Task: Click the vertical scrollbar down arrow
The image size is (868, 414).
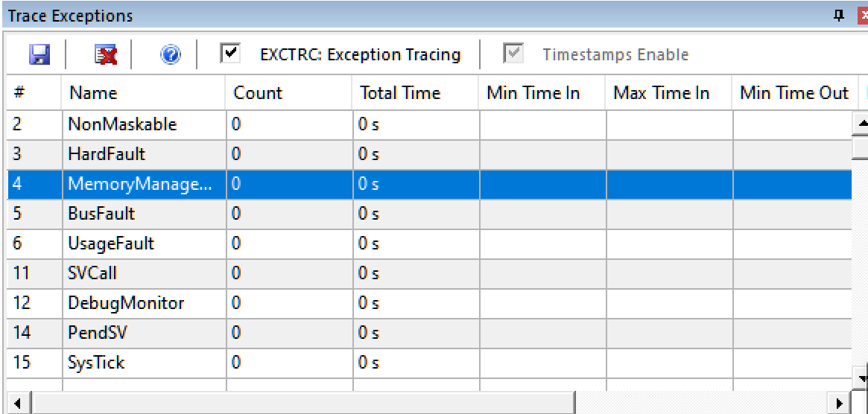Action: [861, 378]
